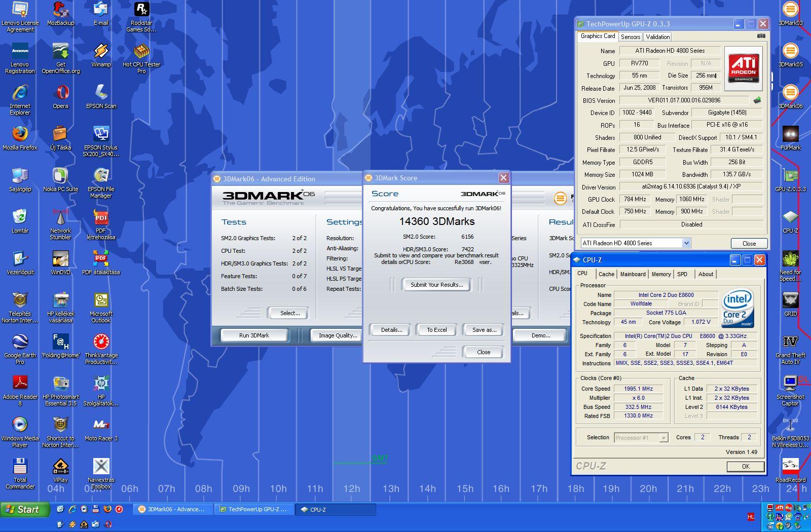Export score with To Excel button
This screenshot has width=811, height=532.
click(436, 330)
